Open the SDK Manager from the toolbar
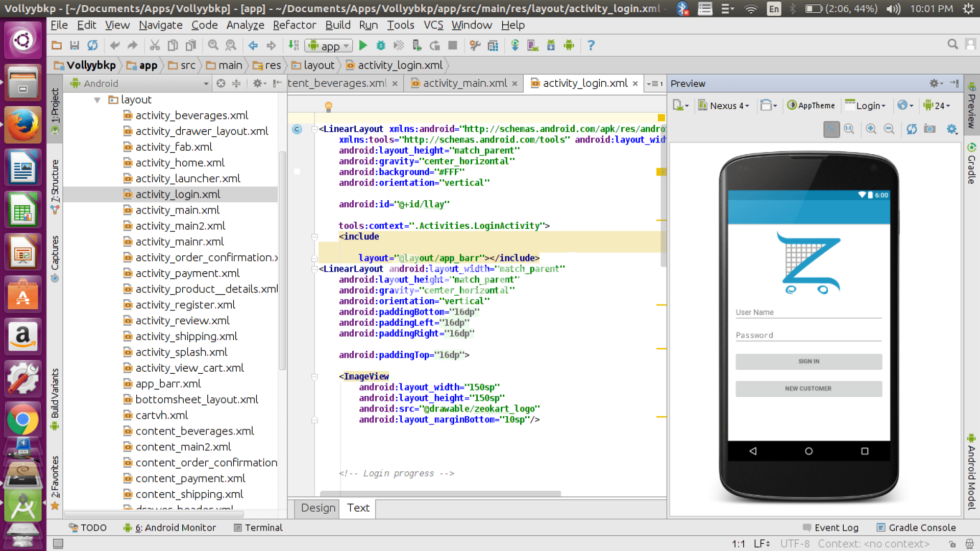Image resolution: width=980 pixels, height=551 pixels. 551,45
